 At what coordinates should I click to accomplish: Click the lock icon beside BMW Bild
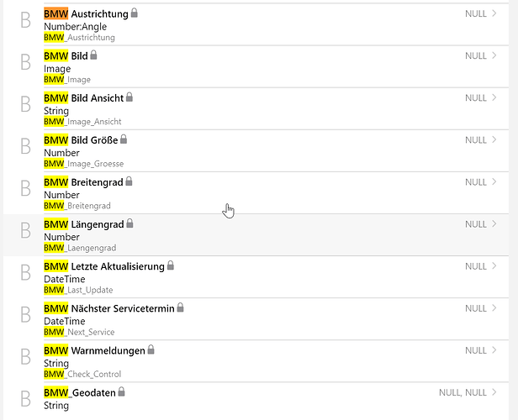[93, 55]
